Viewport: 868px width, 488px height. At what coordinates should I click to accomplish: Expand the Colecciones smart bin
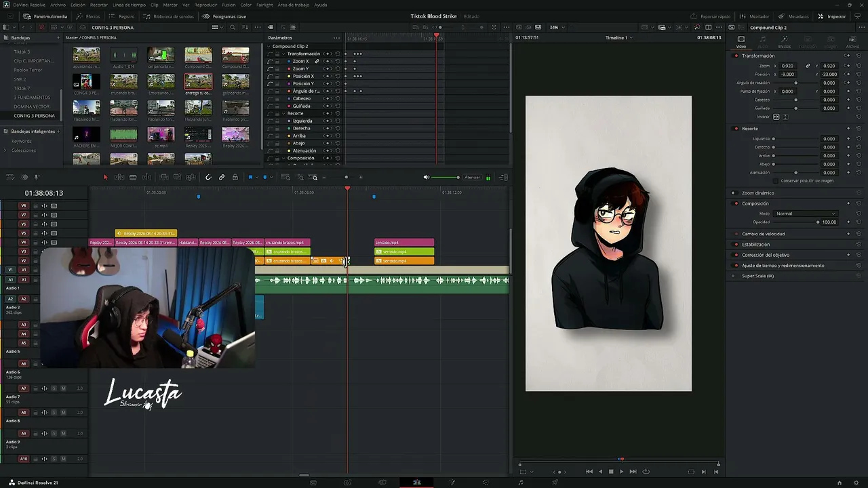5,150
